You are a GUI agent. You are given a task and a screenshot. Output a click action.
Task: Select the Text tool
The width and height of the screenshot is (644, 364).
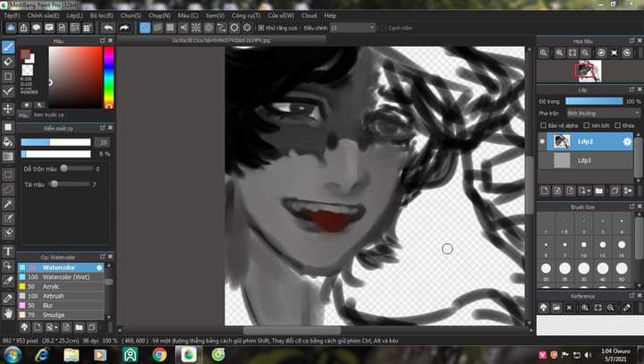coord(8,251)
